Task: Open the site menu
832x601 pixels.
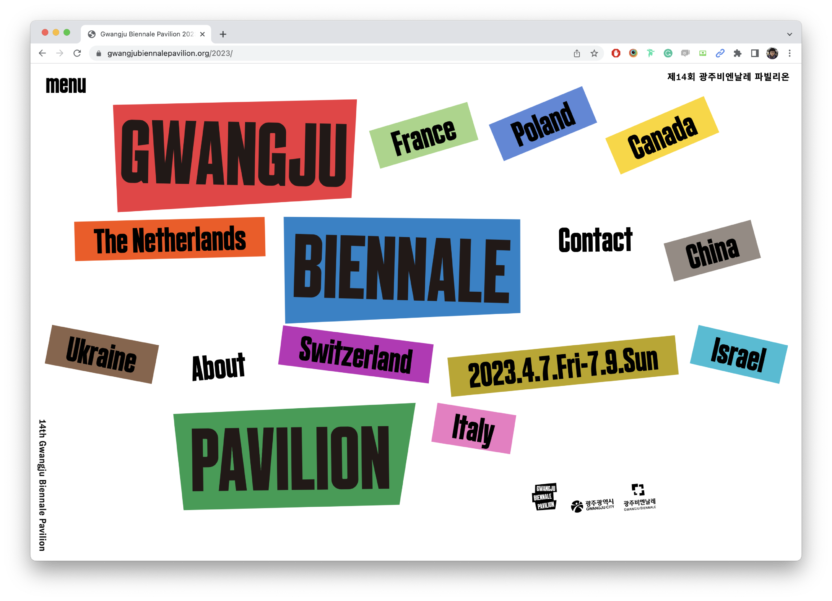Action: pos(66,85)
